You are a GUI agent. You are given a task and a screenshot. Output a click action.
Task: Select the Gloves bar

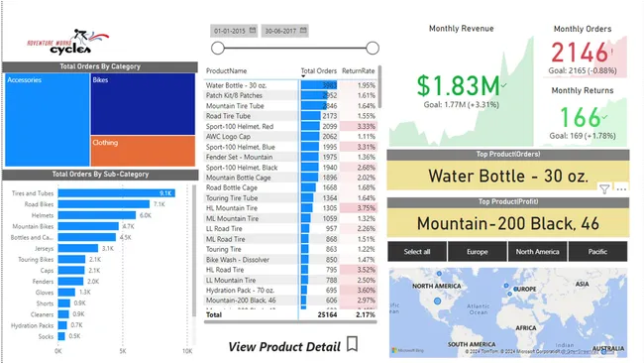pos(66,293)
